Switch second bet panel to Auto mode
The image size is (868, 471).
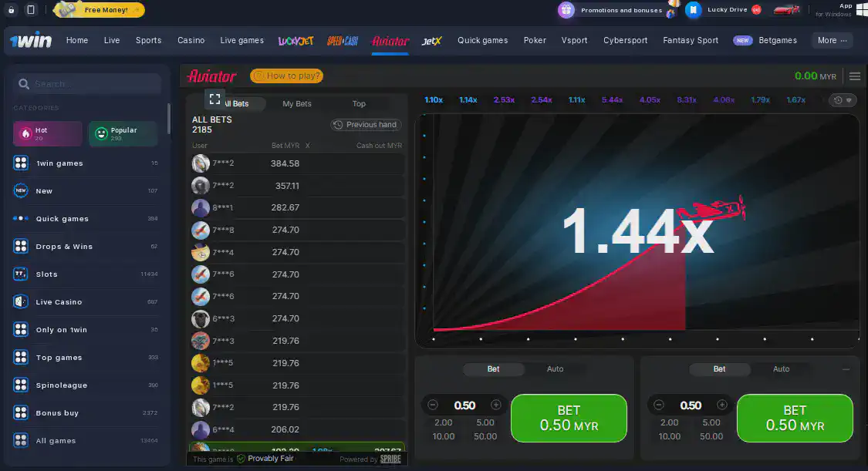[x=781, y=369]
